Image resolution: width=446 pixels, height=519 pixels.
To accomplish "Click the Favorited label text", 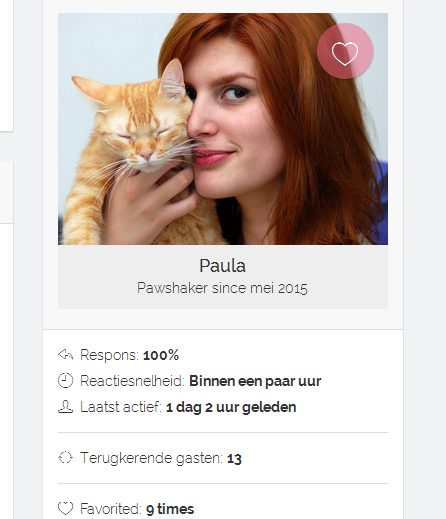I will [111, 509].
